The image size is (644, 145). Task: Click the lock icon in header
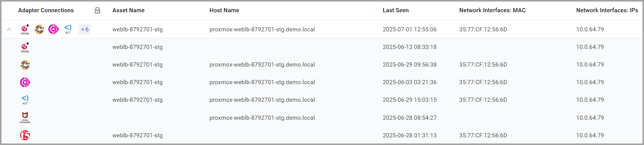point(98,10)
